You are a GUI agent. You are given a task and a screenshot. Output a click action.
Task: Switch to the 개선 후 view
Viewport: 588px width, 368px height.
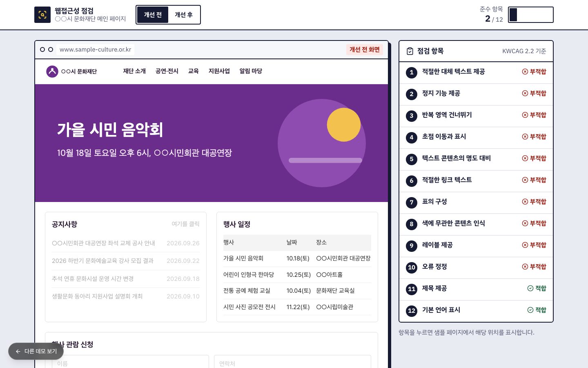(x=184, y=15)
